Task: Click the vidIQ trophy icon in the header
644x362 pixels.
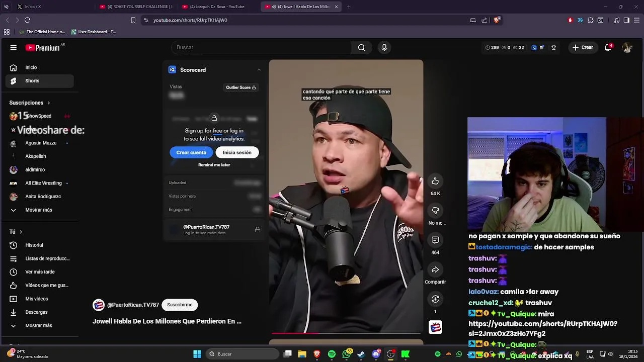Action: tap(553, 48)
